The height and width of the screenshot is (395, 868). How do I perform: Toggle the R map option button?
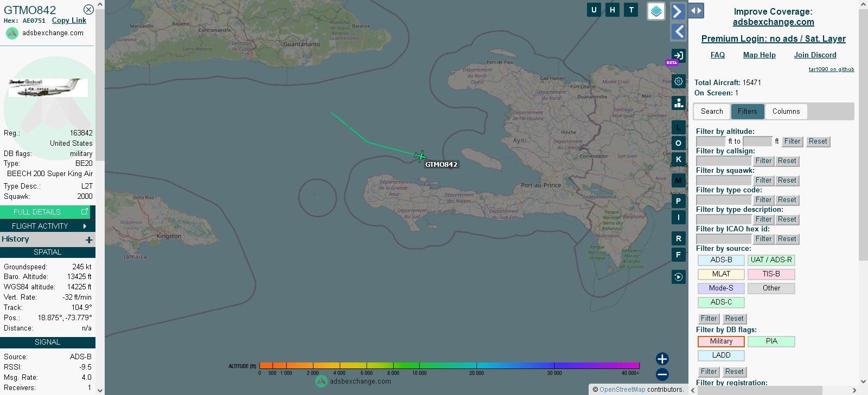[x=679, y=238]
